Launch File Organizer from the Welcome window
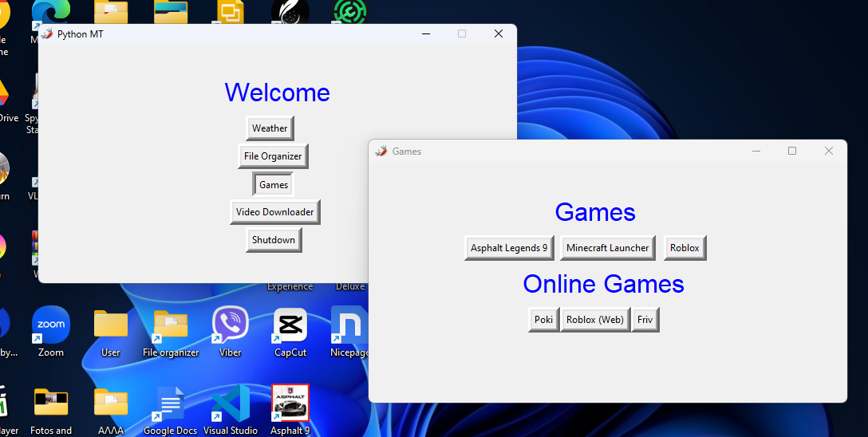 pos(273,156)
